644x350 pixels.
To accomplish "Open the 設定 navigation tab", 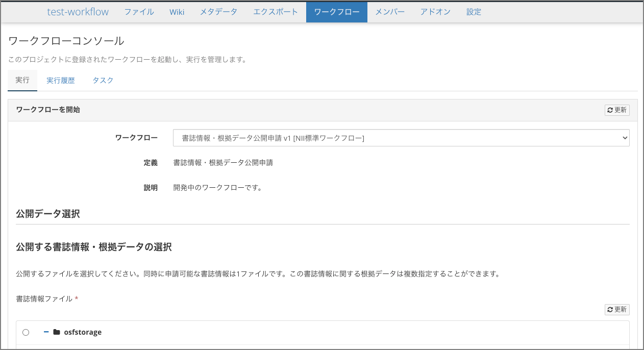I will pos(474,12).
